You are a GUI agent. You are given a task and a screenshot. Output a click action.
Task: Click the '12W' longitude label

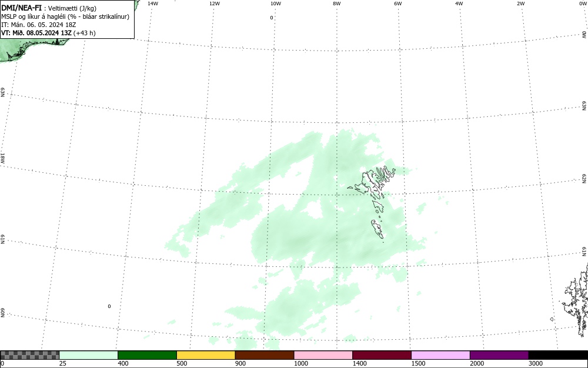(215, 4)
